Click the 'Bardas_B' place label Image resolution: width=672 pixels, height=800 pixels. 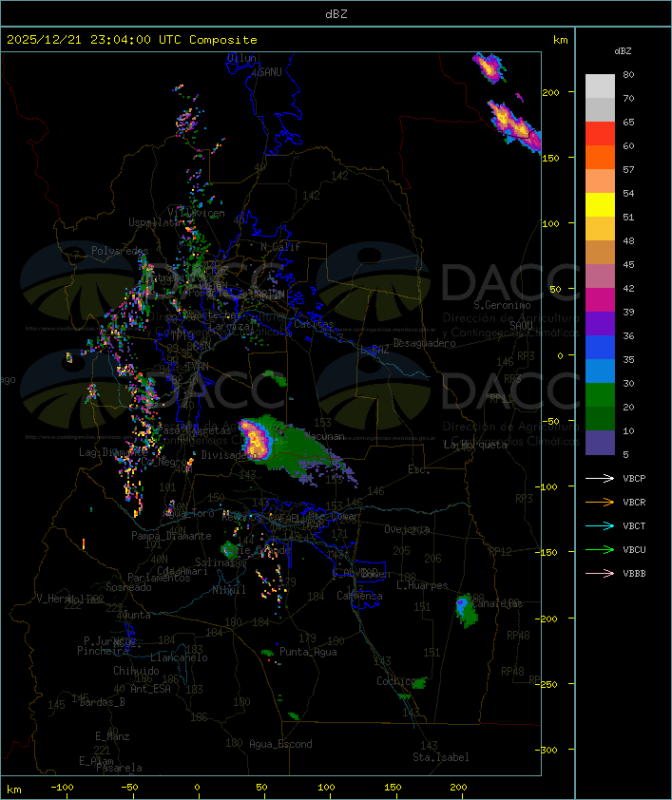click(x=102, y=702)
